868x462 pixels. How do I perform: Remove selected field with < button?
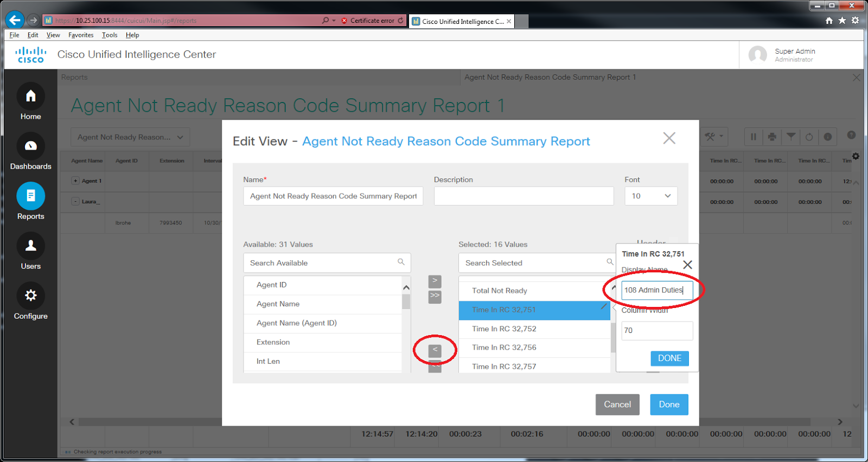click(x=435, y=351)
